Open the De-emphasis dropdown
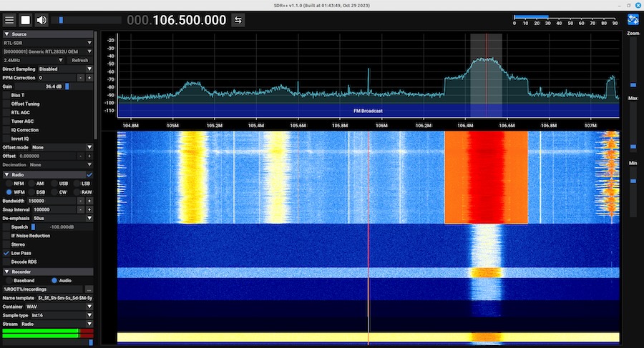The width and height of the screenshot is (644, 348). click(x=63, y=219)
